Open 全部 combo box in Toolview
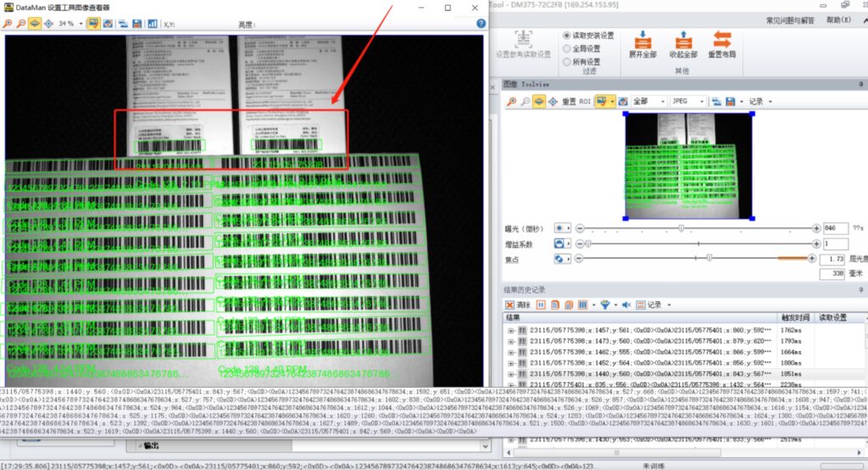Viewport: 868px width, 470px height. tap(648, 102)
